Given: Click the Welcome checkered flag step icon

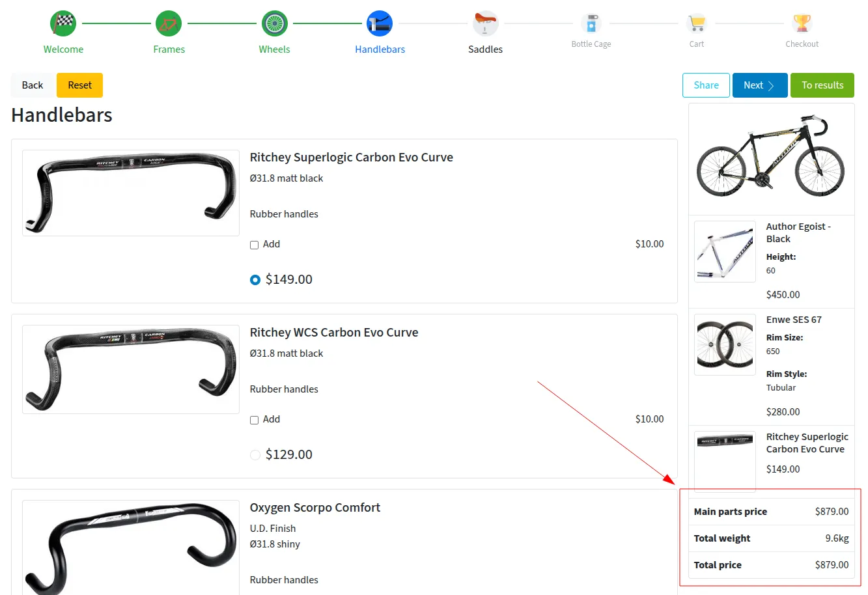Looking at the screenshot, I should pos(63,23).
